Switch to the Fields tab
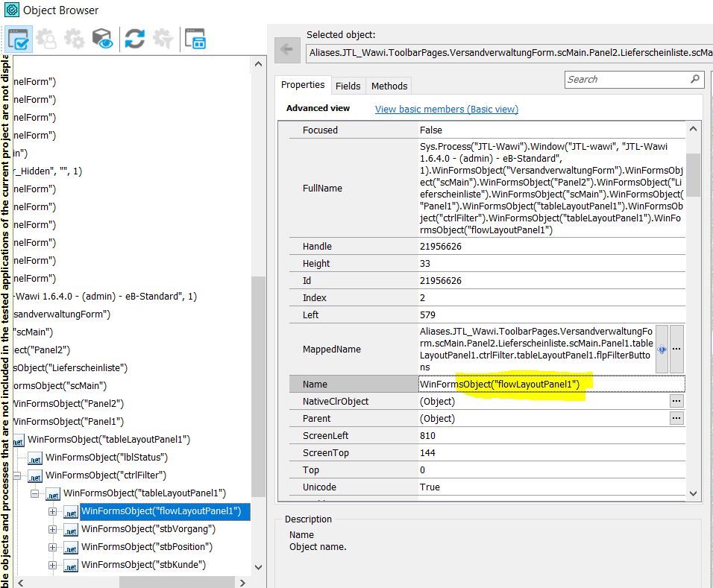Image resolution: width=713 pixels, height=588 pixels. pyautogui.click(x=348, y=86)
